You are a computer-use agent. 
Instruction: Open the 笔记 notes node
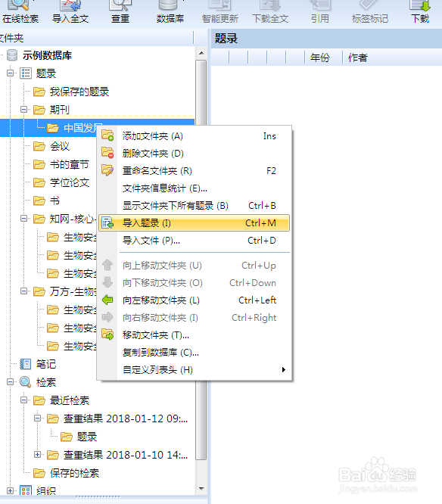click(x=45, y=364)
